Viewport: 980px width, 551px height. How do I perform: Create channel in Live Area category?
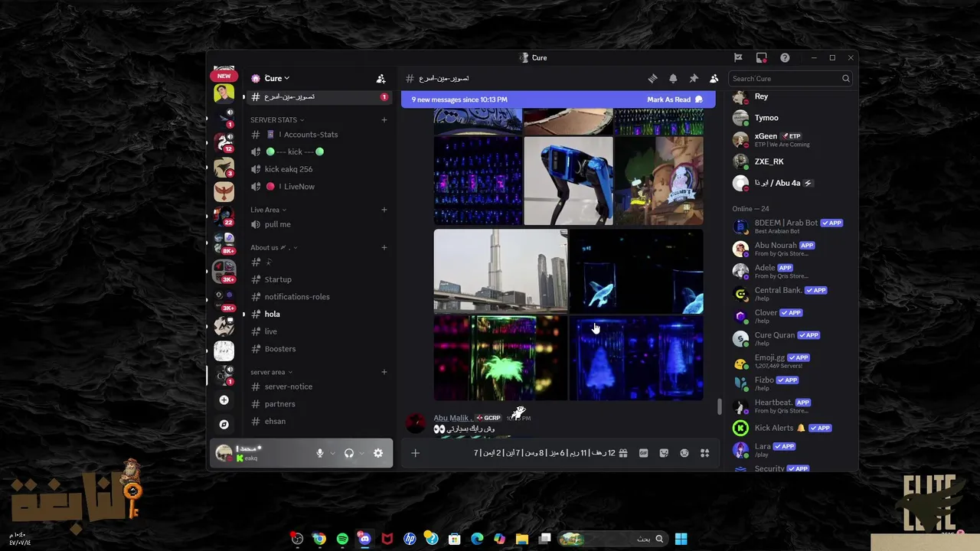click(x=384, y=210)
